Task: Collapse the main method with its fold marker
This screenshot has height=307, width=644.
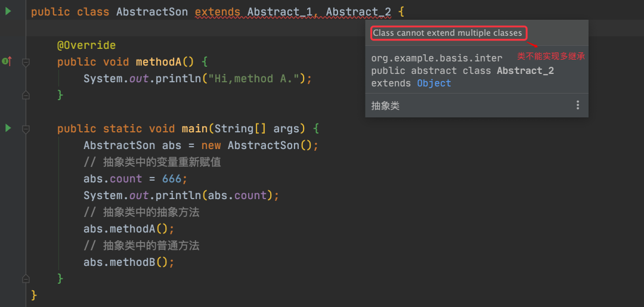Action: (x=26, y=129)
